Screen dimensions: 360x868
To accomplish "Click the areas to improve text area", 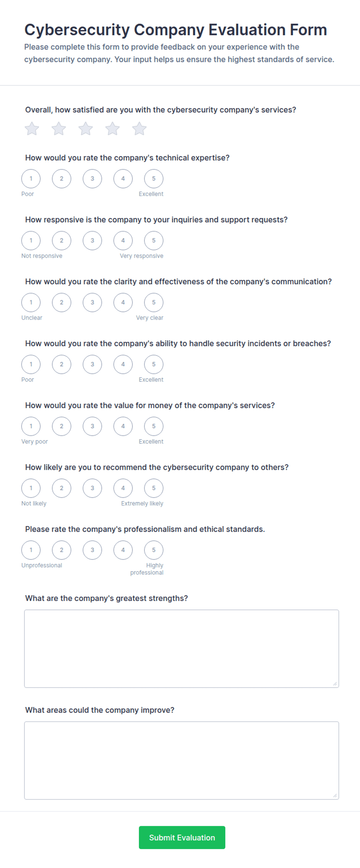I will point(182,760).
